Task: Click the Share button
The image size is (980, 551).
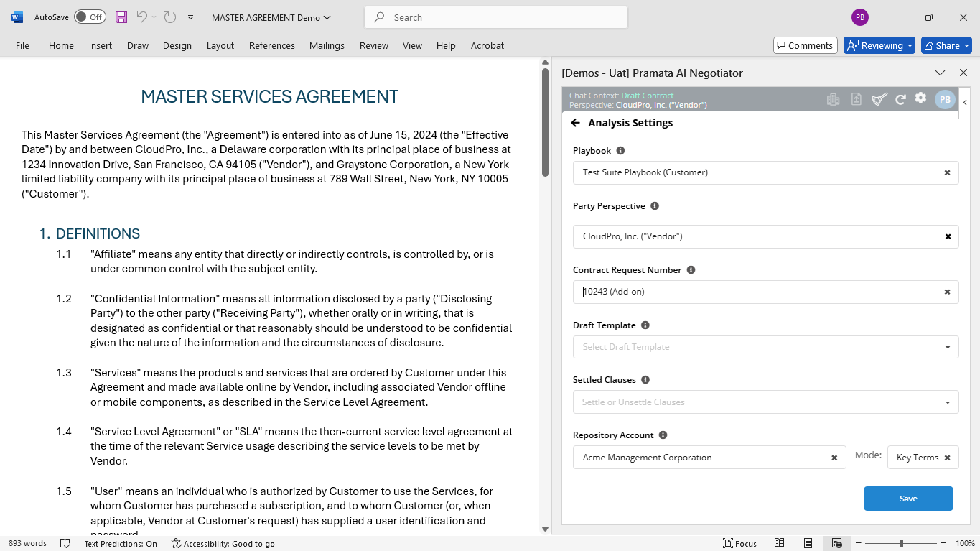Action: [946, 45]
